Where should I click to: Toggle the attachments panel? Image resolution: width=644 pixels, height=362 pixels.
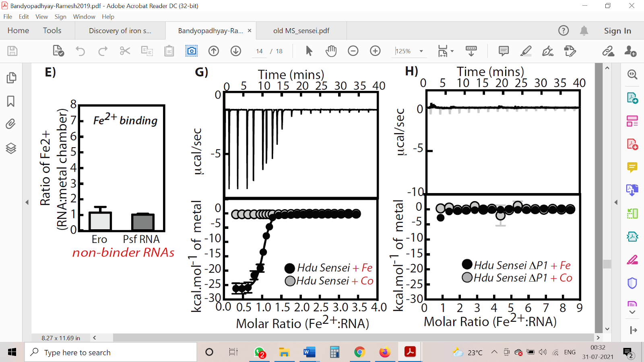[x=11, y=124]
